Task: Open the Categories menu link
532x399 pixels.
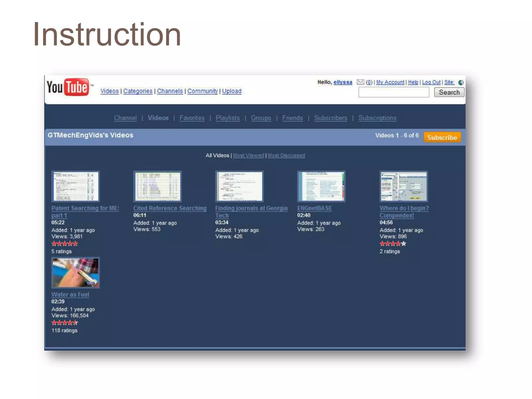Action: coord(138,91)
